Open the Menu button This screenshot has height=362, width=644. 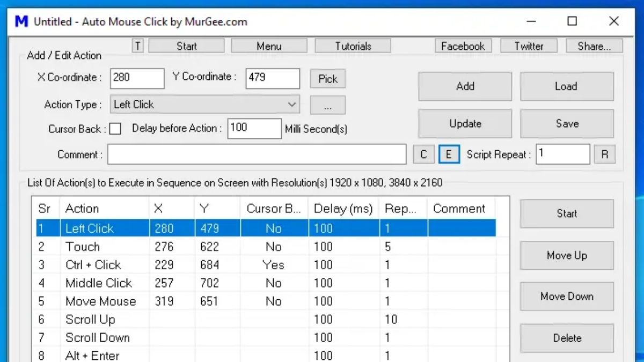pyautogui.click(x=269, y=46)
